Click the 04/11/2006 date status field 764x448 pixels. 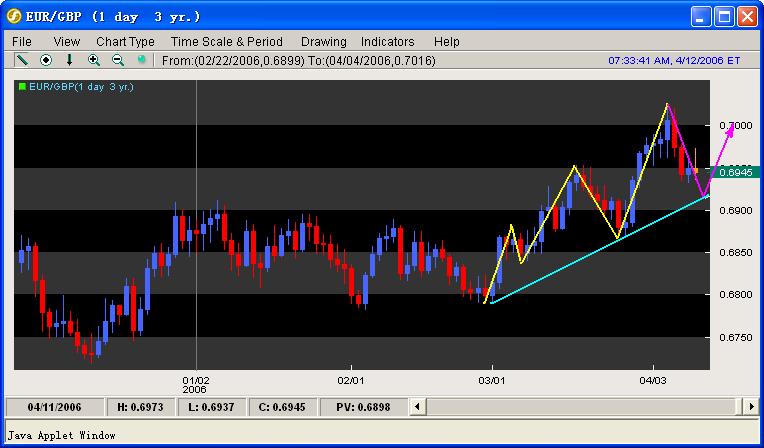[x=54, y=407]
